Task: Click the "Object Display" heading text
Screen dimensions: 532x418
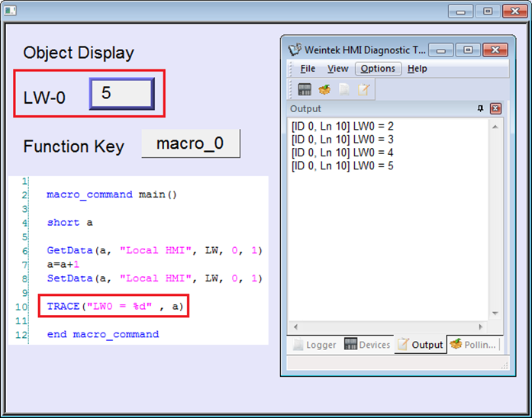Action: 79,53
